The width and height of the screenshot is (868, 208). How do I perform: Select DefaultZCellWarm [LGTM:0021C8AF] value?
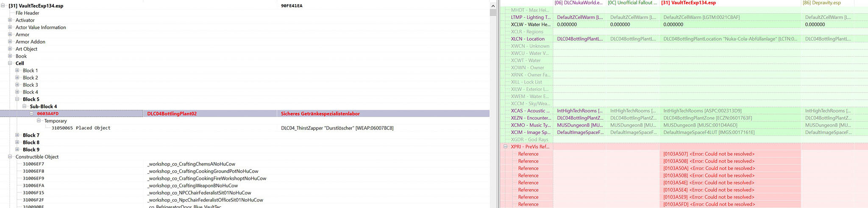coord(701,17)
